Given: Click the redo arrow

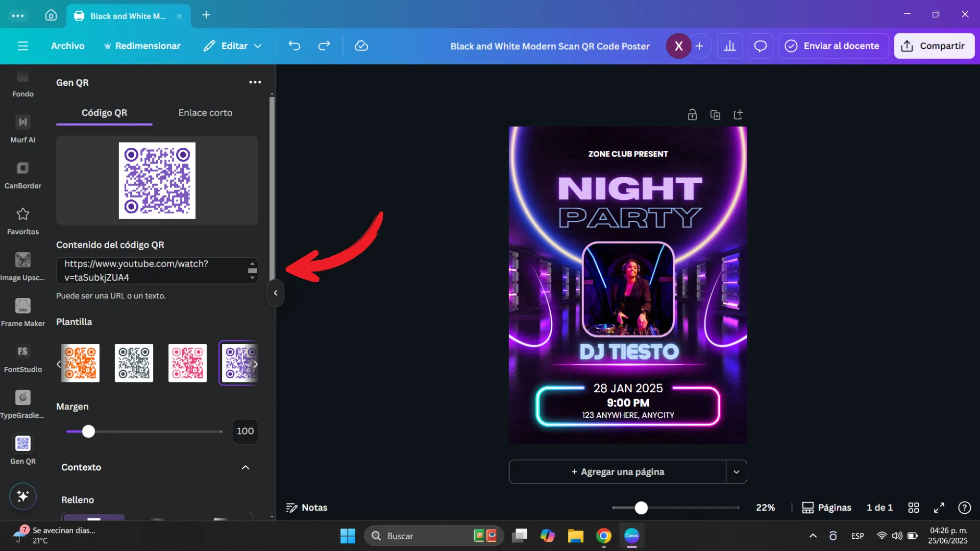Looking at the screenshot, I should tap(324, 46).
